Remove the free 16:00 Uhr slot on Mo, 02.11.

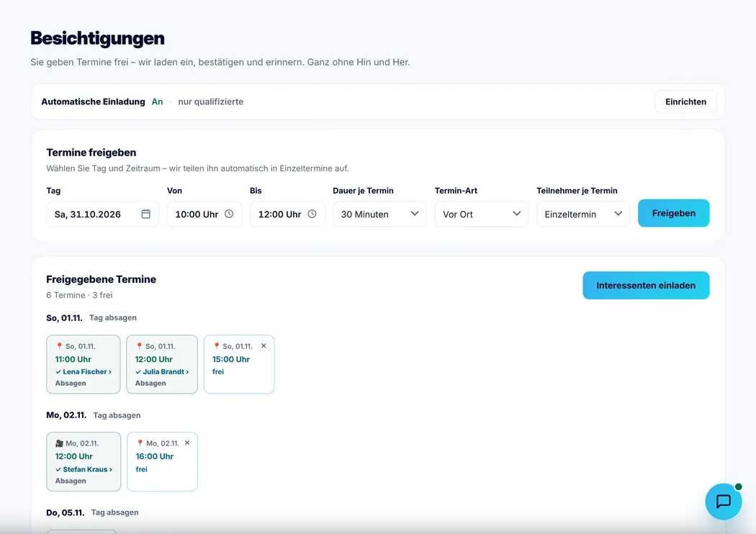click(x=187, y=443)
